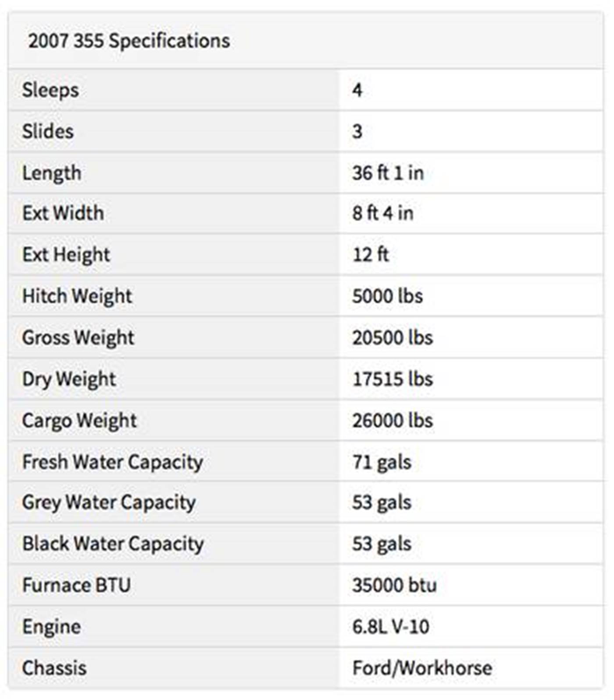Click the Black Water Capacity label
Screen dimensions: 614x700
click(x=113, y=544)
